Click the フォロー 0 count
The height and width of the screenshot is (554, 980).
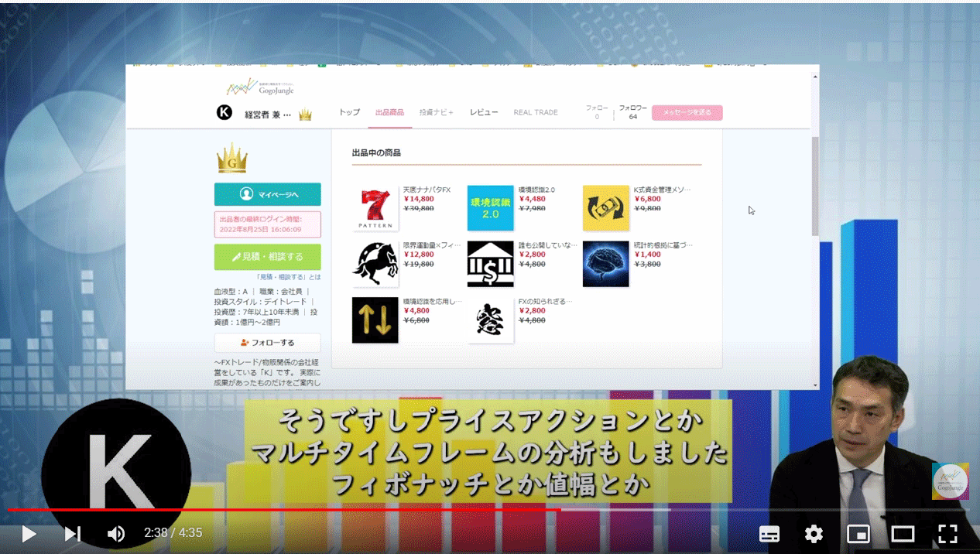click(597, 113)
